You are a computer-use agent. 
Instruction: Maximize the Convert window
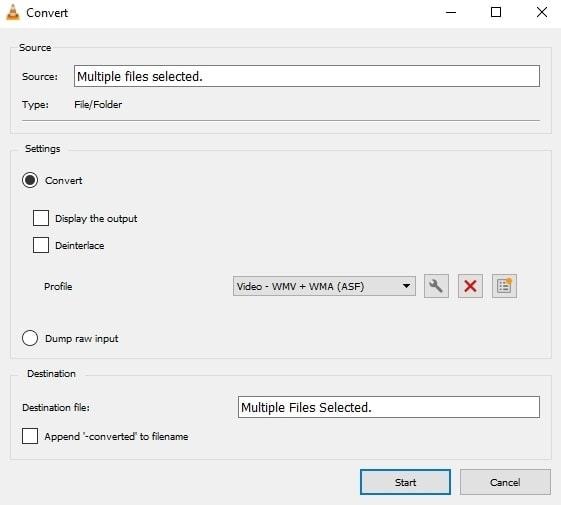pos(496,12)
